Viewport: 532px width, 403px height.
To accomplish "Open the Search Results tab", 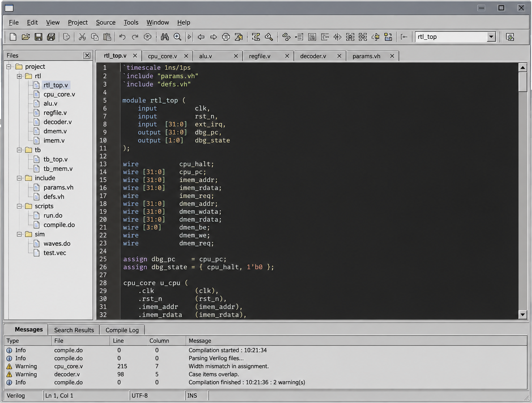I will (x=74, y=330).
